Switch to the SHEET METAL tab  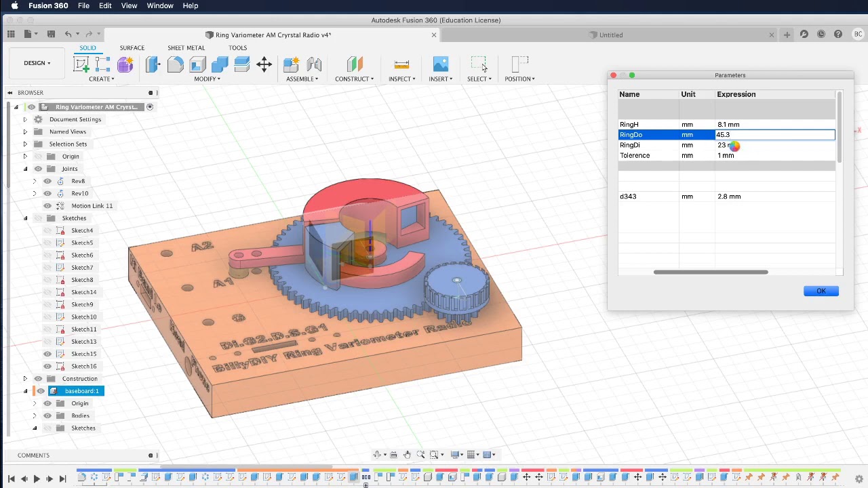tap(186, 48)
